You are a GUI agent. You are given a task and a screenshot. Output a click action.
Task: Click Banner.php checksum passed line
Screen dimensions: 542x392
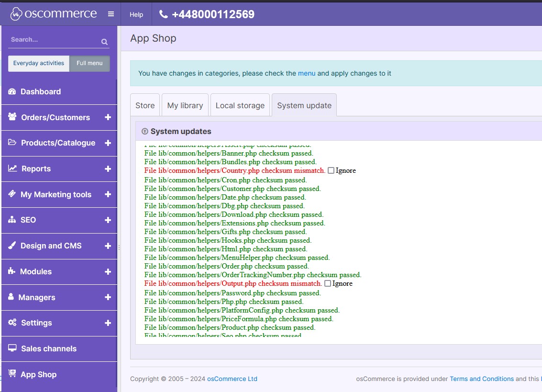pos(229,153)
